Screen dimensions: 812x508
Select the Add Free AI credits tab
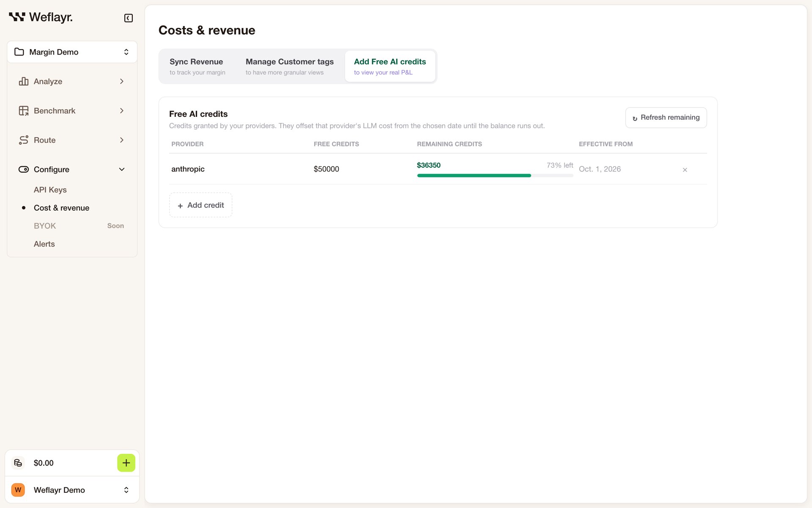point(390,66)
